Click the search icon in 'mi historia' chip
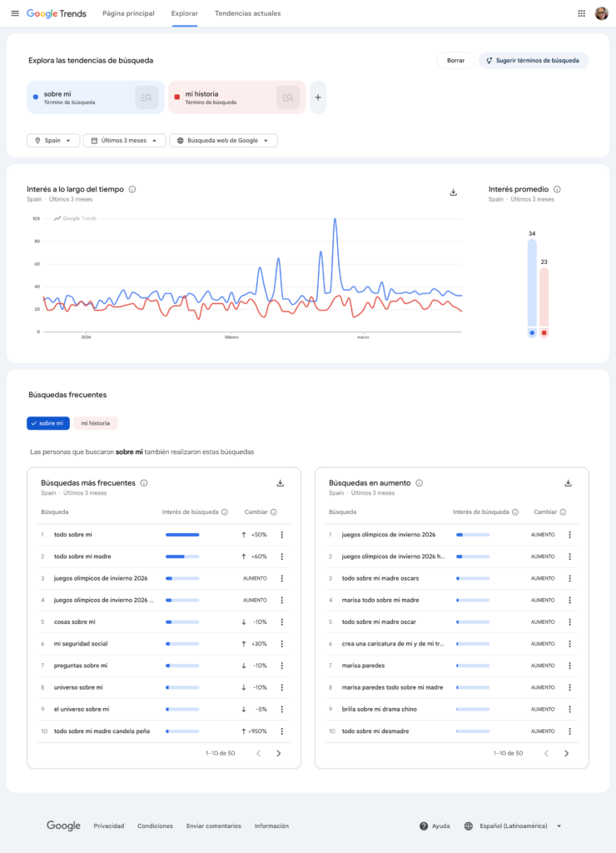Screen dimensions: 616x853 click(x=288, y=97)
